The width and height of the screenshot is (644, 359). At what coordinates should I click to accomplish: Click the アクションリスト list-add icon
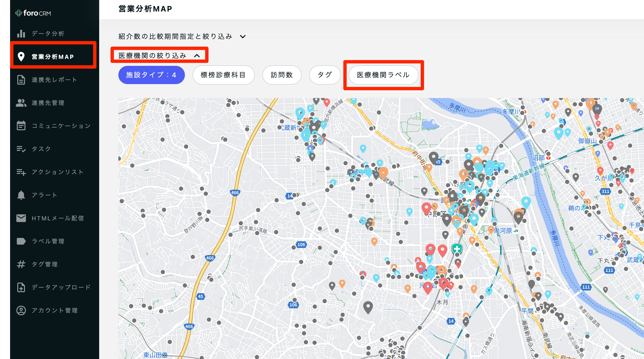tap(21, 172)
